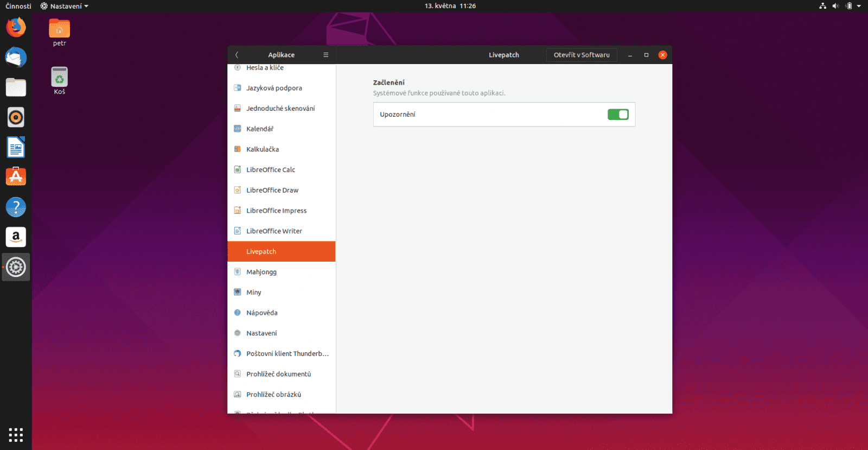Show the applications grid

(x=16, y=435)
